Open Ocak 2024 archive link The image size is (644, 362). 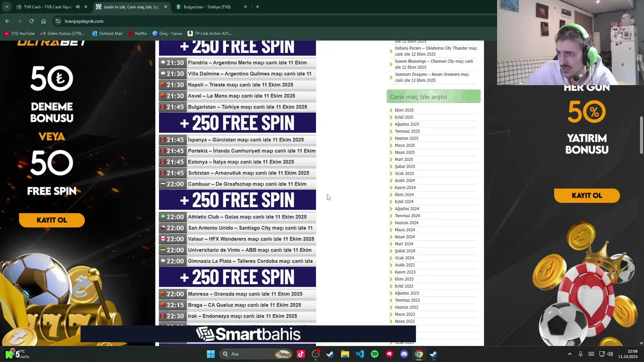[x=404, y=258]
